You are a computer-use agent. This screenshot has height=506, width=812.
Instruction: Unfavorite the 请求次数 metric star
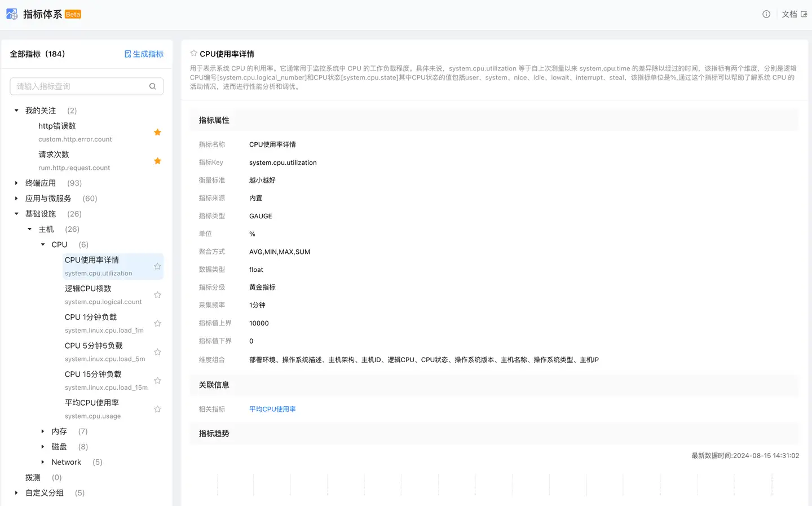157,161
